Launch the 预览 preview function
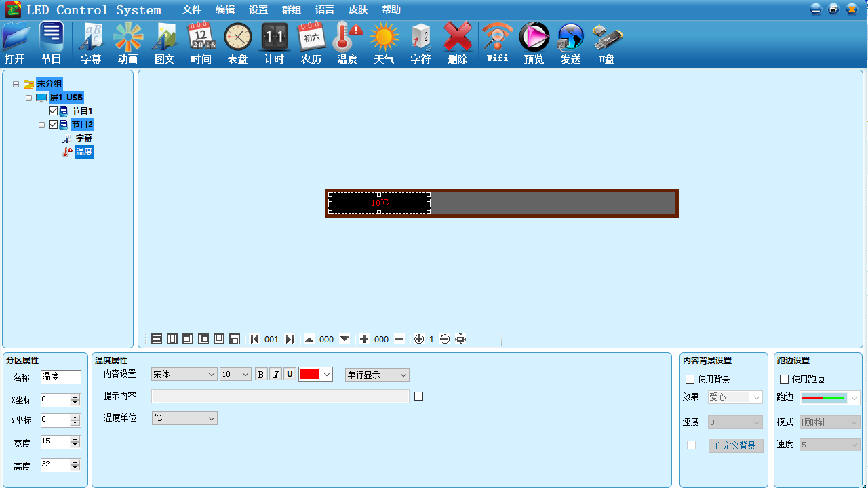 [534, 42]
